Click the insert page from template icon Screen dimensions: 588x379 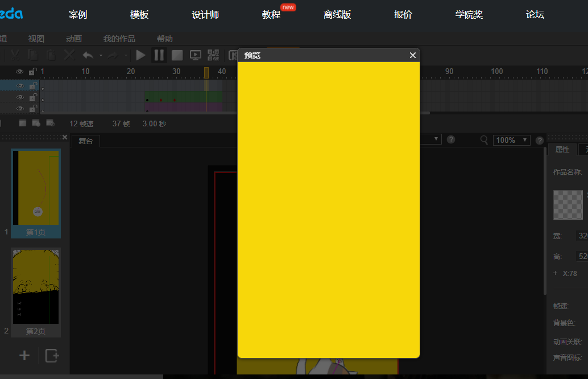52,355
